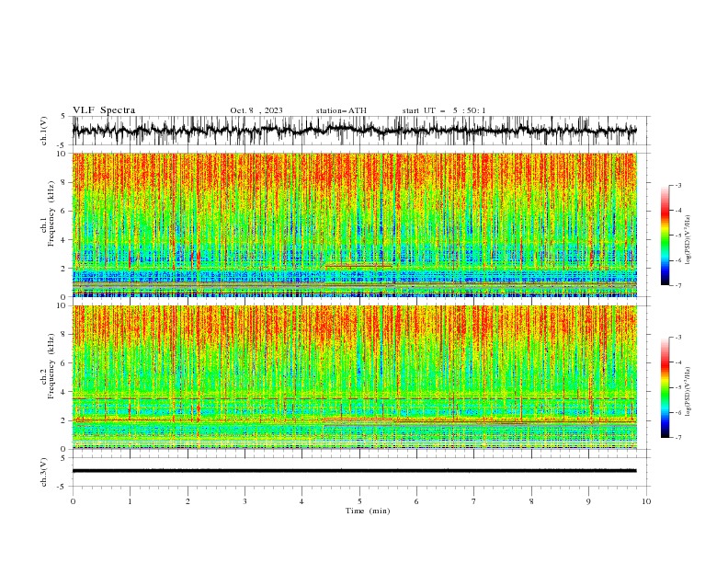Click the "-5" label on ch.2 color bar
The width and height of the screenshot is (728, 563).
(x=677, y=387)
